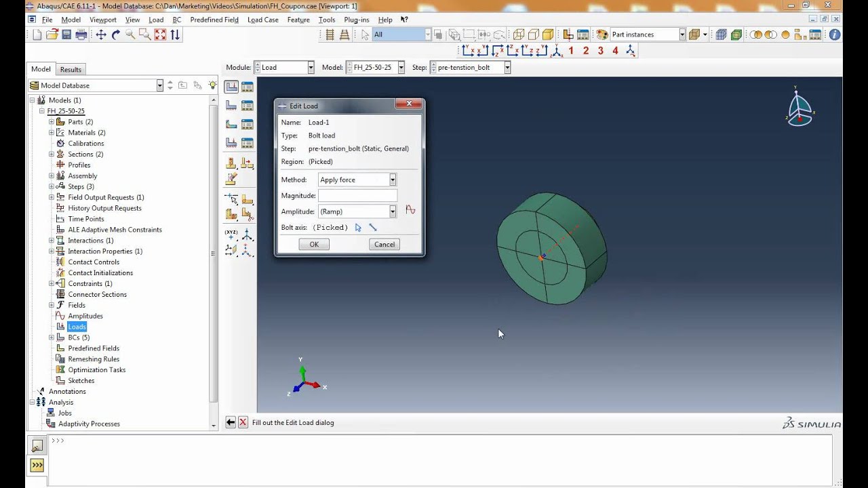Screen dimensions: 868x488
Task: Click the Create Load tool
Action: pyautogui.click(x=231, y=87)
